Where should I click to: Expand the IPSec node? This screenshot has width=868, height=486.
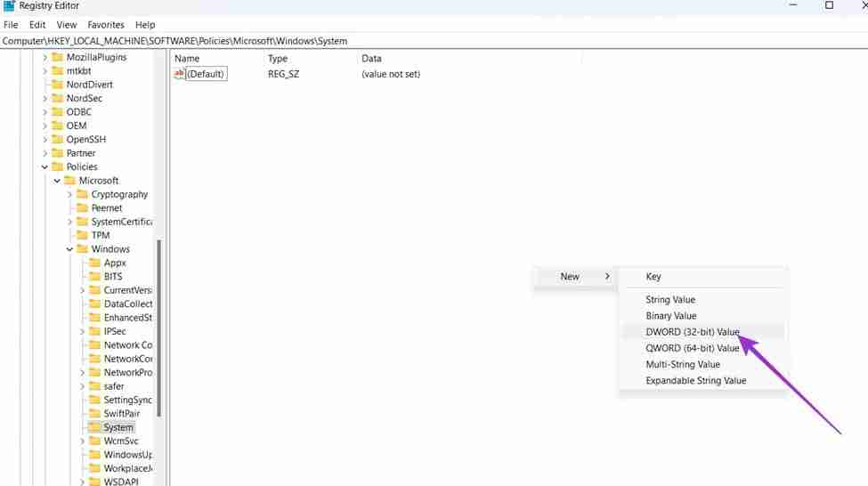(x=83, y=331)
